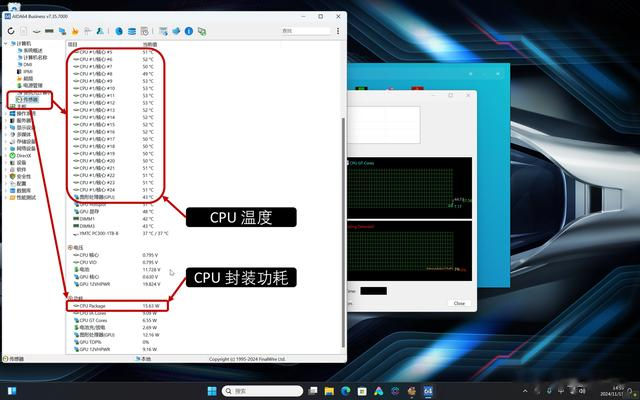Open File Explorer from the taskbar

(x=329, y=391)
